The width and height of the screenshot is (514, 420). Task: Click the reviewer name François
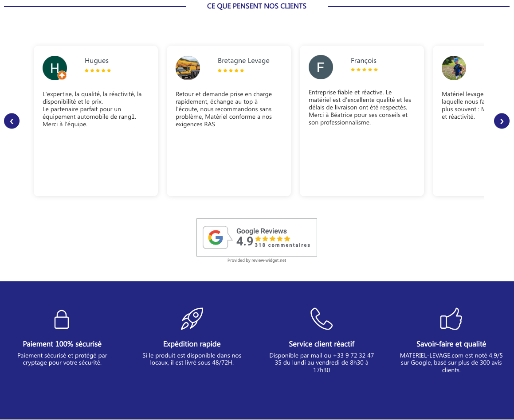[364, 61]
